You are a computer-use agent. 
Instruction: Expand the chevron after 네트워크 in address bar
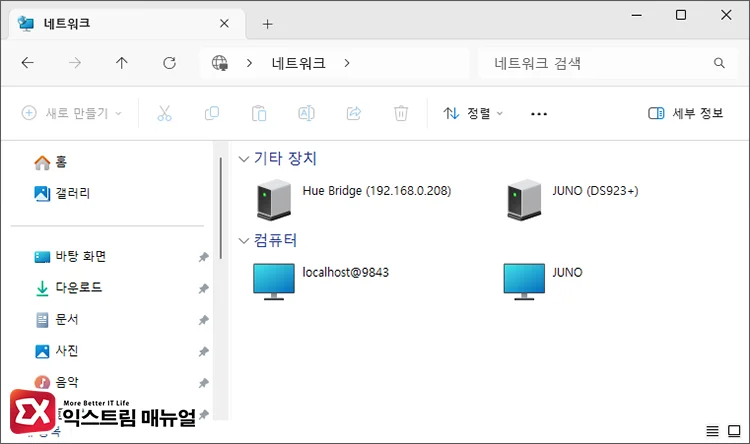347,63
